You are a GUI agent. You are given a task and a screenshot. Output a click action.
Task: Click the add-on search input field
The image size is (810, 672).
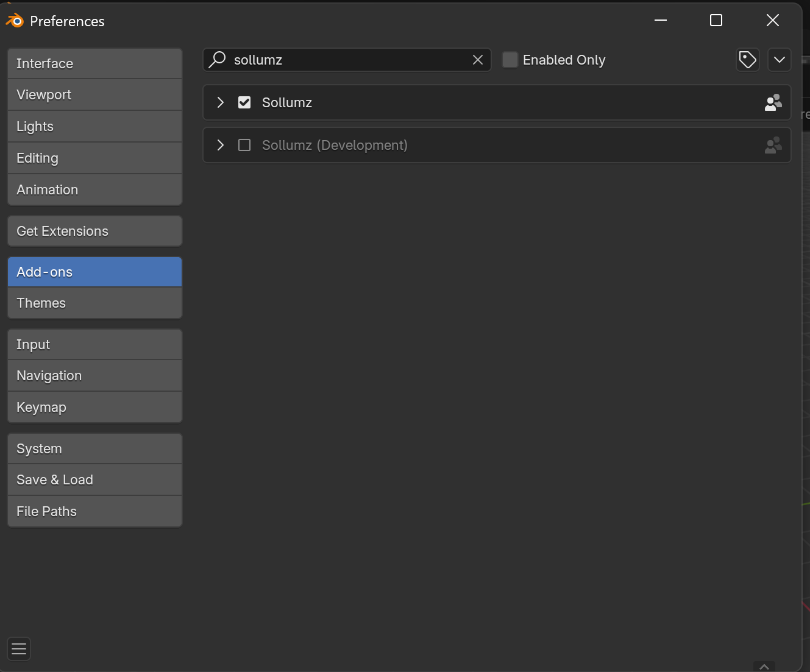click(x=347, y=60)
